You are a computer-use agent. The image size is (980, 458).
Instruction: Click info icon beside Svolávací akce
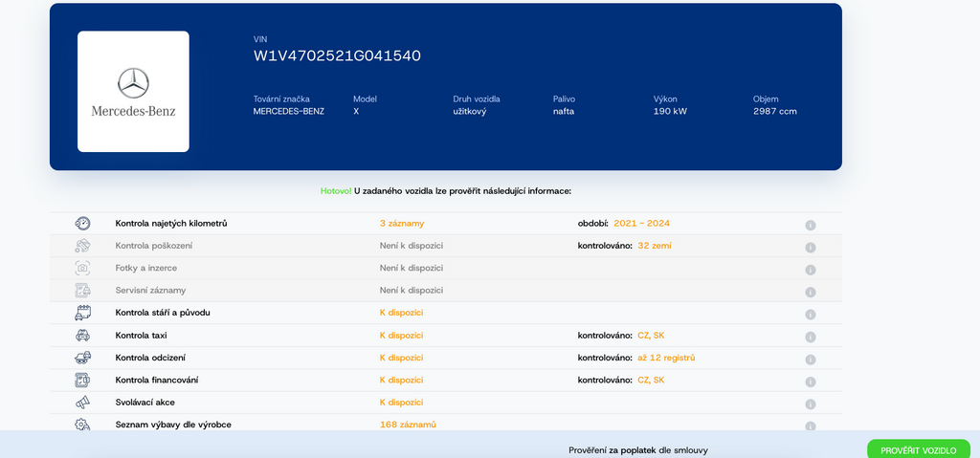[810, 403]
